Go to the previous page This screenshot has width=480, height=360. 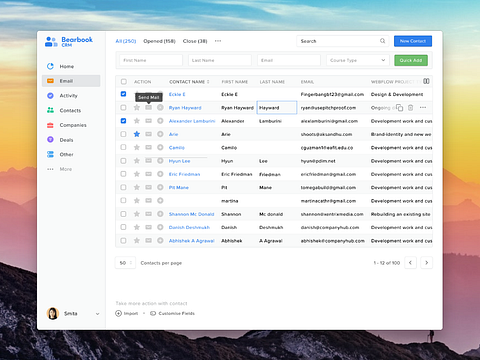pyautogui.click(x=410, y=263)
